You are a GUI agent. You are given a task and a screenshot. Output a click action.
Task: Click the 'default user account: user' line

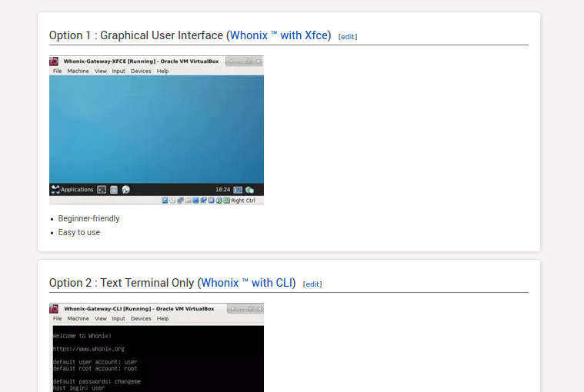pos(95,362)
